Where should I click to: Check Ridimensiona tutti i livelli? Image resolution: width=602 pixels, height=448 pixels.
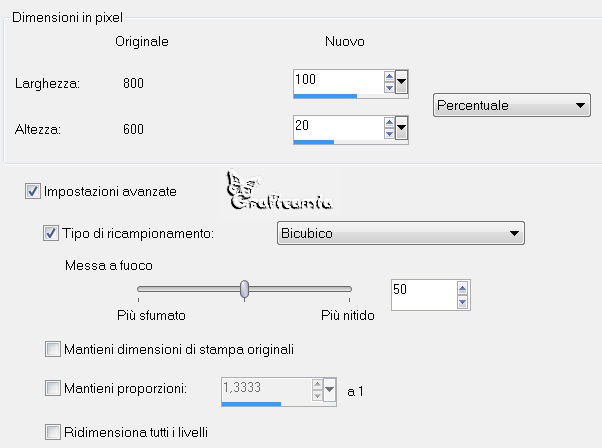53,432
